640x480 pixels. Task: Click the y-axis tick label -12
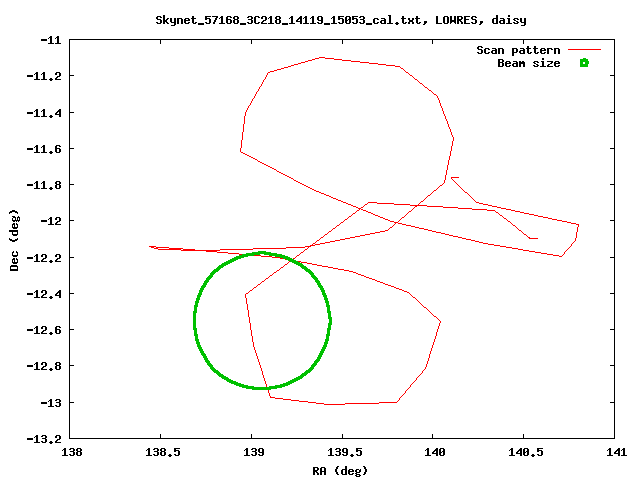pyautogui.click(x=51, y=221)
